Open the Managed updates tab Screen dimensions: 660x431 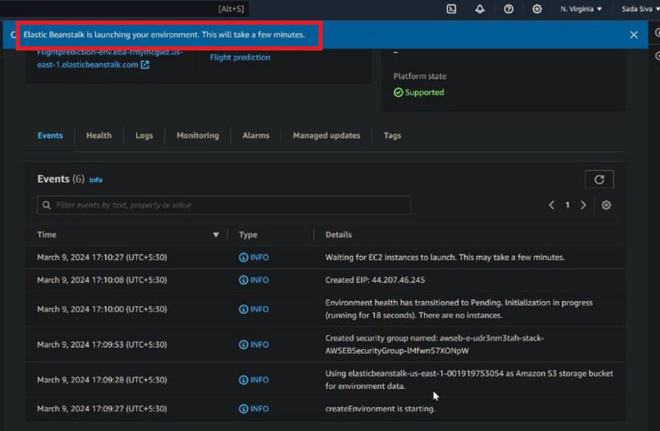click(x=326, y=136)
